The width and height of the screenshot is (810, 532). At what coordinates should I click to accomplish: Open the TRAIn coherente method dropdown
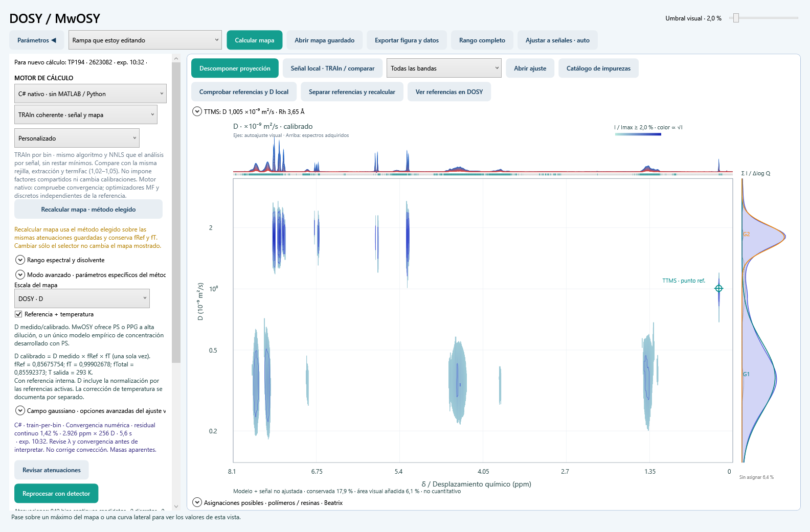click(x=86, y=114)
